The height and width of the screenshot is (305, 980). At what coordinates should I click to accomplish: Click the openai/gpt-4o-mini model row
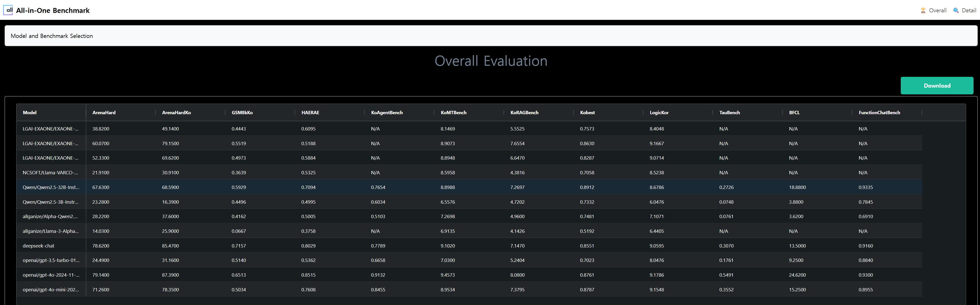point(51,290)
